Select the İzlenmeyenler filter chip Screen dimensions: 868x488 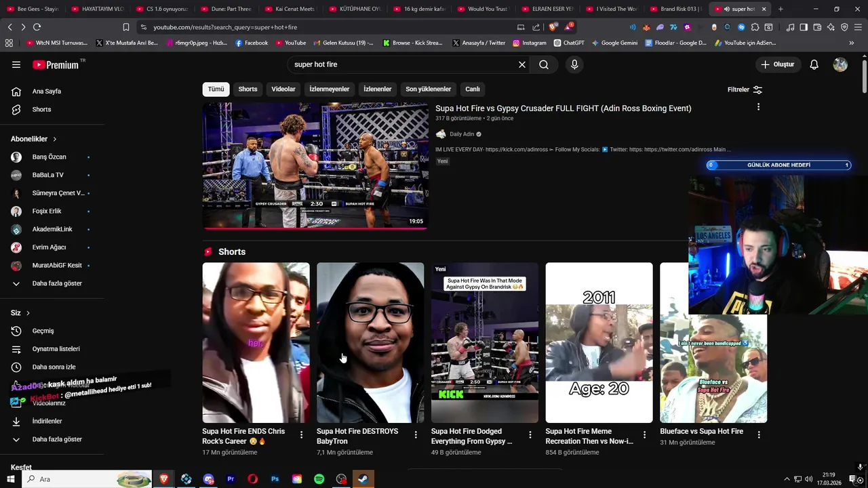click(x=330, y=89)
